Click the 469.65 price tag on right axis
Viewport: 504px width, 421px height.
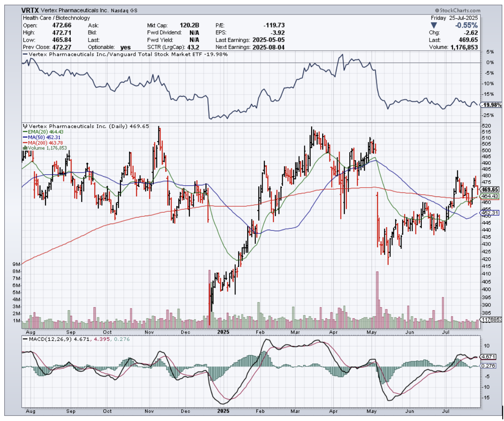coord(490,189)
